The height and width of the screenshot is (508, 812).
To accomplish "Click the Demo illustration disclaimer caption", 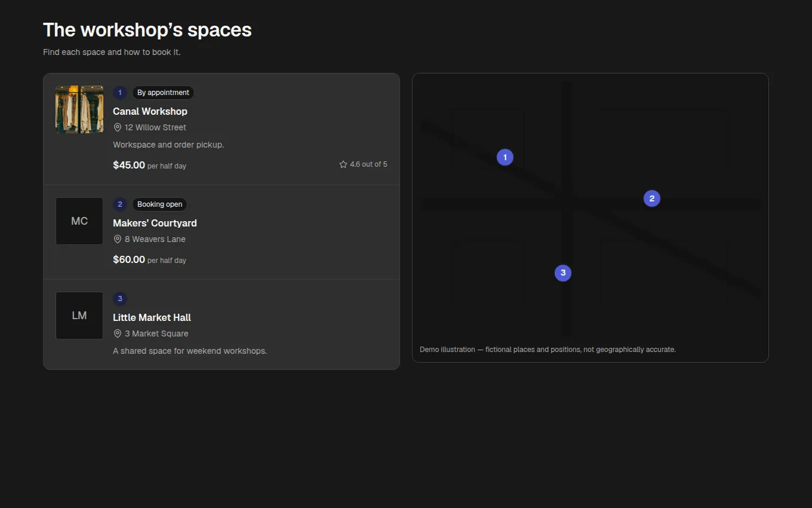I will pos(548,350).
